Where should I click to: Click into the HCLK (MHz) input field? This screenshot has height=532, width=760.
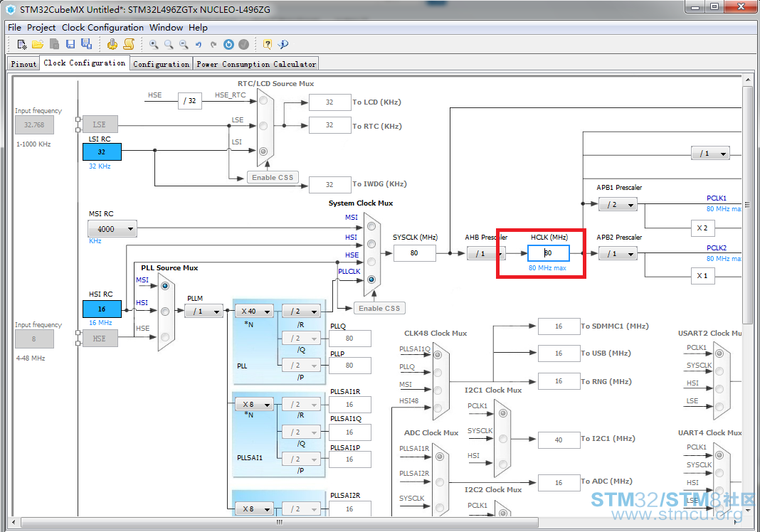pyautogui.click(x=548, y=253)
